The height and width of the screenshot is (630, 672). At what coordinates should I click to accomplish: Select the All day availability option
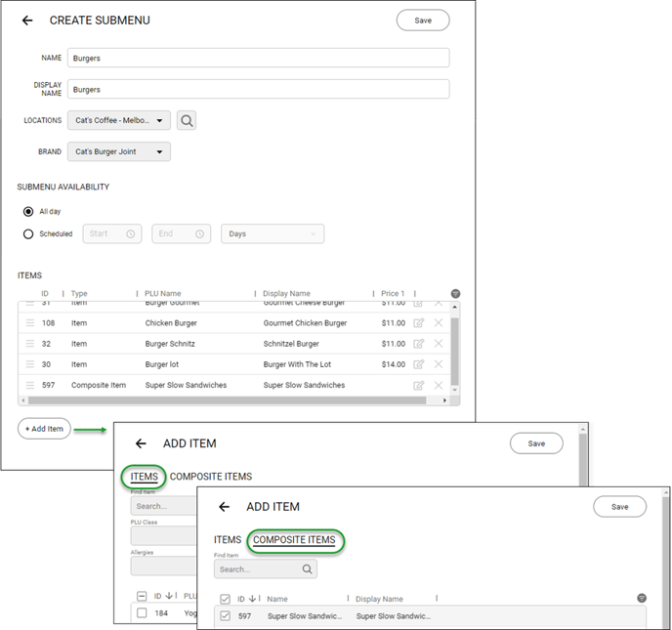coord(28,211)
